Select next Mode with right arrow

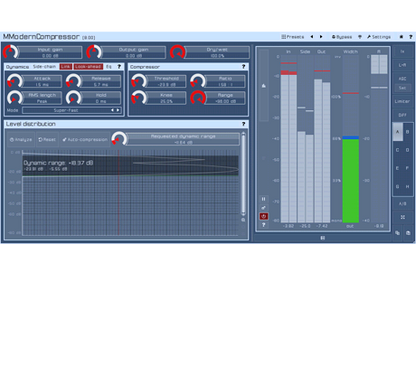pos(118,110)
